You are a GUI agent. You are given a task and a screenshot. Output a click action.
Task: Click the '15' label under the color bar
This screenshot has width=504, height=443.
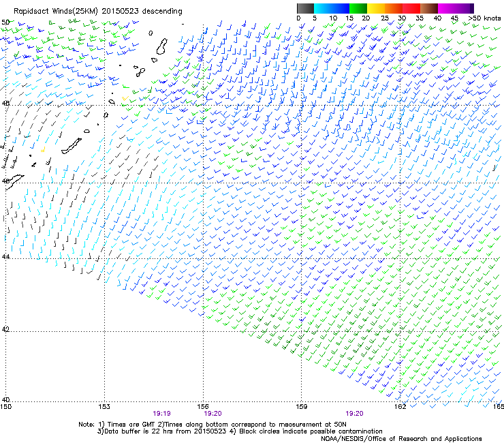pyautogui.click(x=349, y=18)
